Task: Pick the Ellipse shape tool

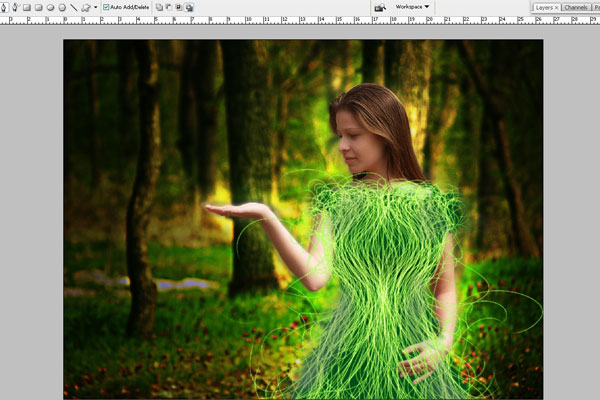Action: (x=50, y=7)
